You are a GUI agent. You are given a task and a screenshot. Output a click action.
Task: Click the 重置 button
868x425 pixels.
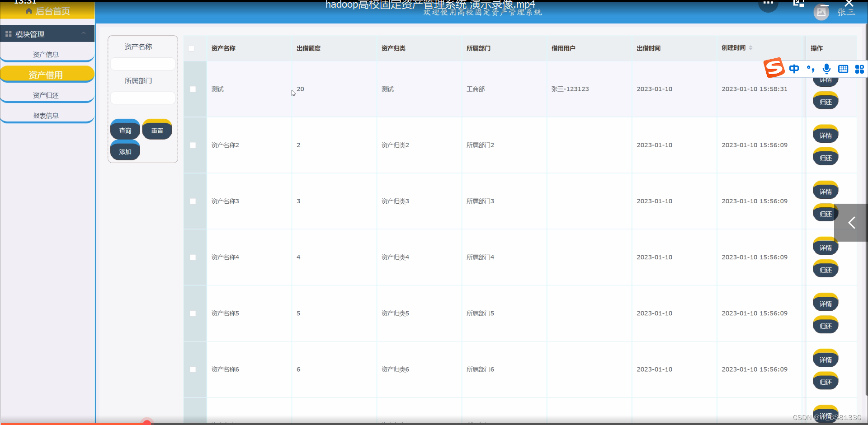pos(157,130)
